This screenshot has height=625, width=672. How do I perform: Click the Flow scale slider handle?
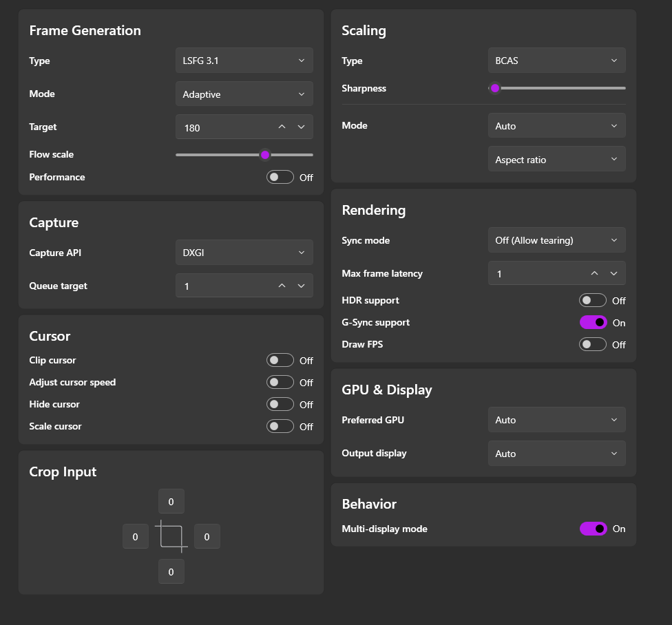[265, 155]
